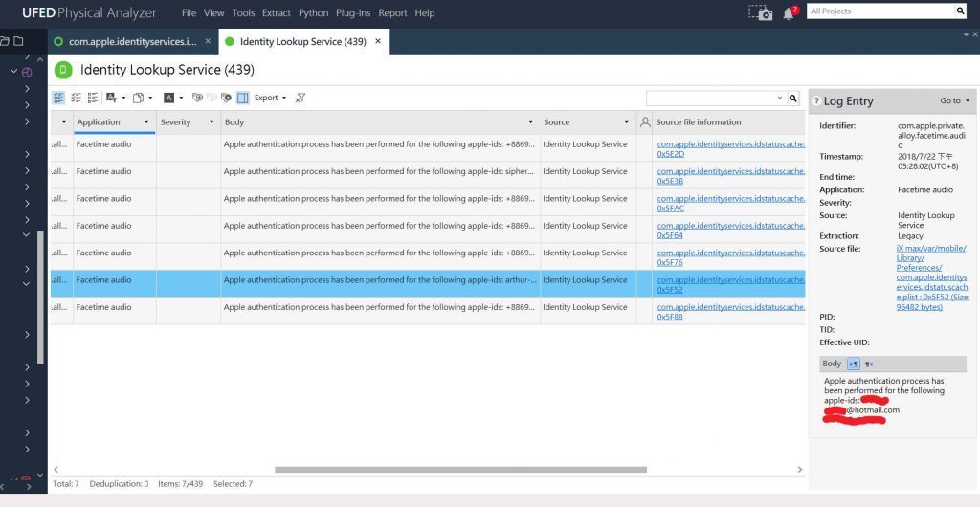Click the left sidebar vertical scrollbar thumb
980x507 pixels.
(x=40, y=298)
